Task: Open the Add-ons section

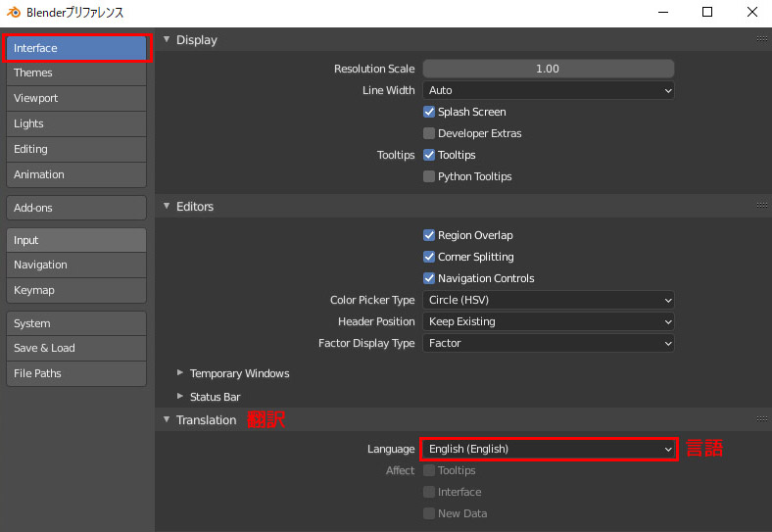Action: coord(76,208)
